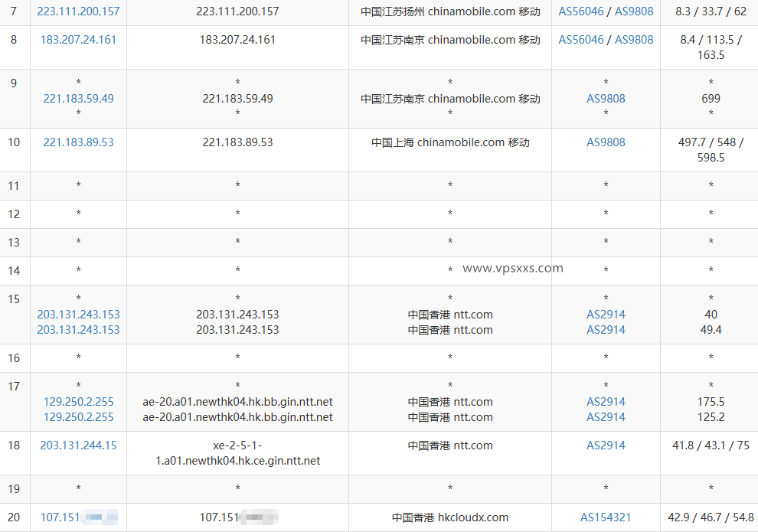Click the '中国江苏扬州 chinamobile.com 移动' location text
Screen dimensions: 758x532
click(450, 11)
